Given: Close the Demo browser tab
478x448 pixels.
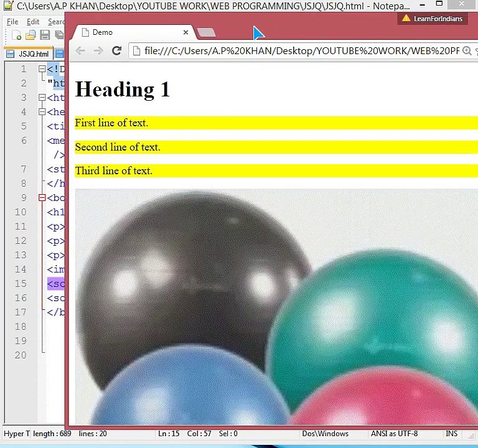Looking at the screenshot, I should 185,32.
